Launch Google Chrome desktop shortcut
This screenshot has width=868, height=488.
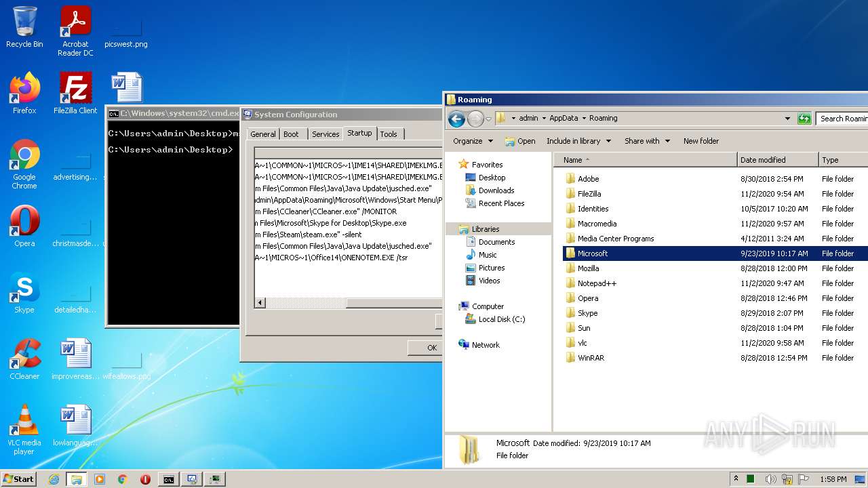24,165
